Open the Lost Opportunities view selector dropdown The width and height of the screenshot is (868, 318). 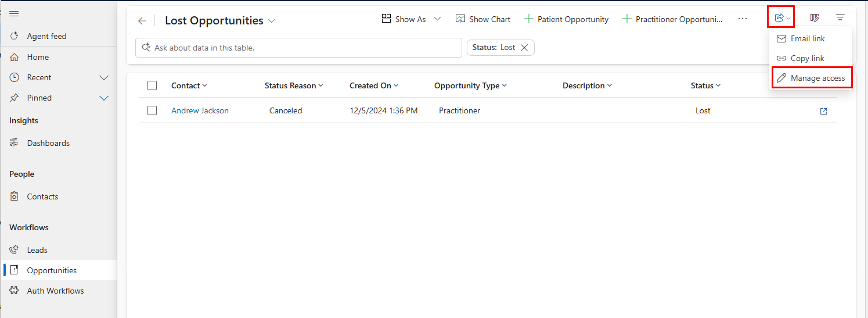click(272, 21)
